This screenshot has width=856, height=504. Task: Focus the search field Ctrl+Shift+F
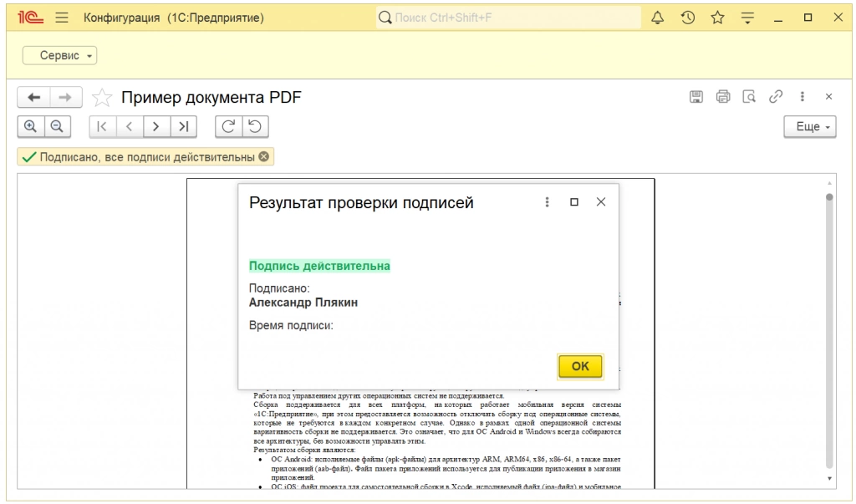coord(509,18)
